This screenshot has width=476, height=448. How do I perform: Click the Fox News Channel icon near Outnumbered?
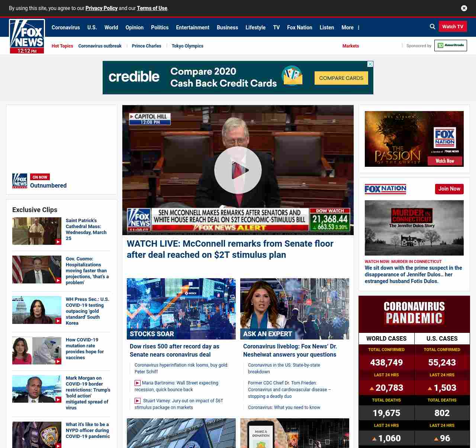[20, 181]
